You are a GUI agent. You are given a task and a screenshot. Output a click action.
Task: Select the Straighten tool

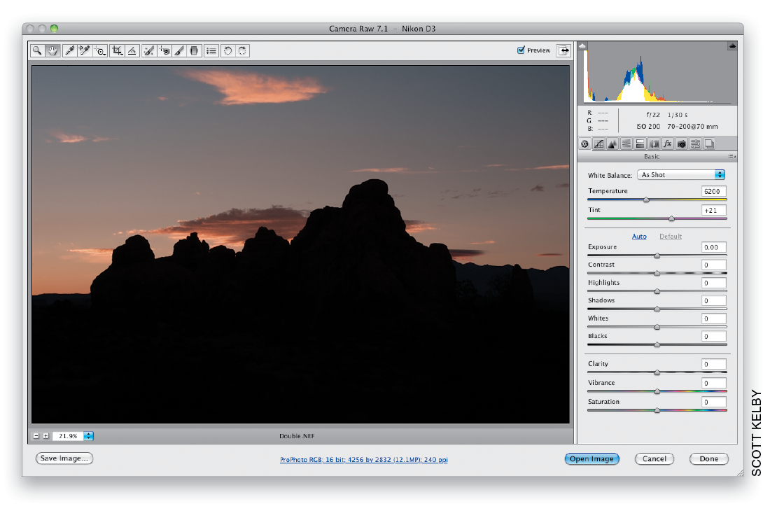click(x=132, y=50)
